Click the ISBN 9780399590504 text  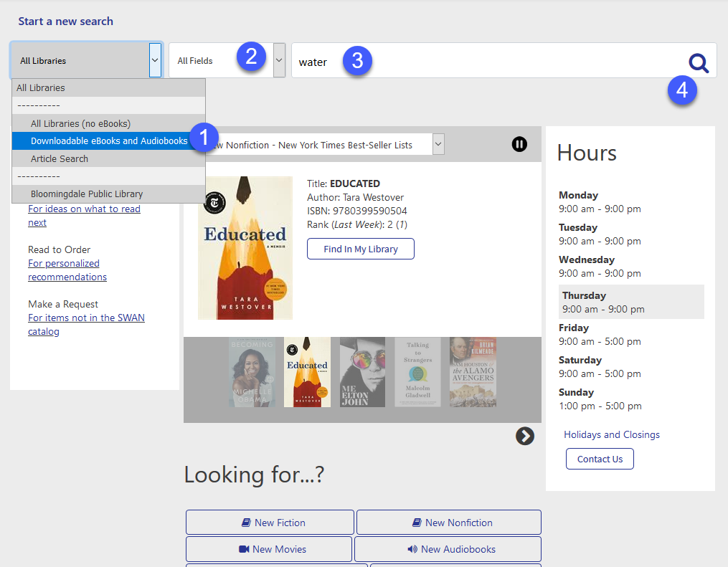[356, 211]
